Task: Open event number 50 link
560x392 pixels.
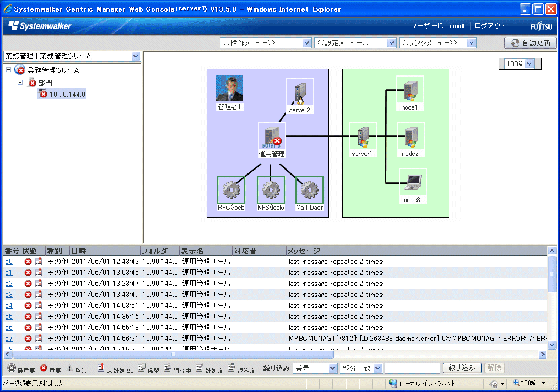Action: point(9,262)
